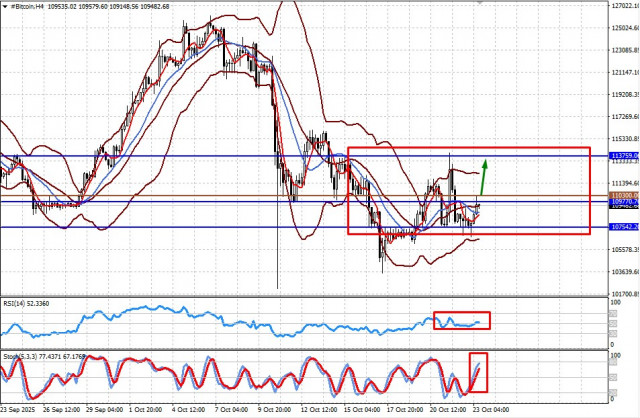640x418 pixels.
Task: Click the 109770.70 blue level price label
Action: pos(624,202)
